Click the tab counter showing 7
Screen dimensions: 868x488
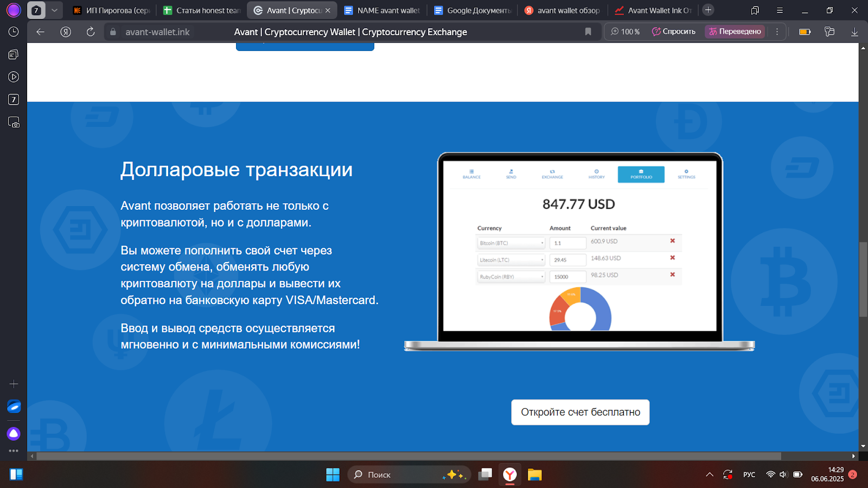[36, 10]
